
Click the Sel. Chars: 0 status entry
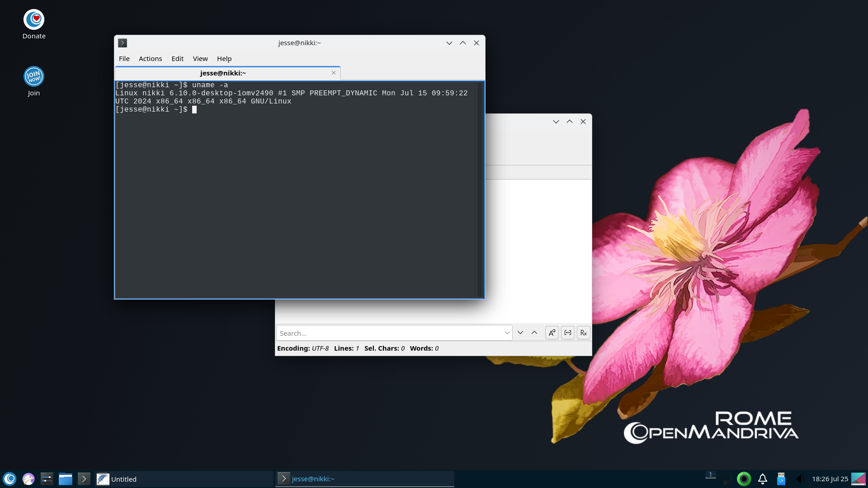(x=384, y=348)
